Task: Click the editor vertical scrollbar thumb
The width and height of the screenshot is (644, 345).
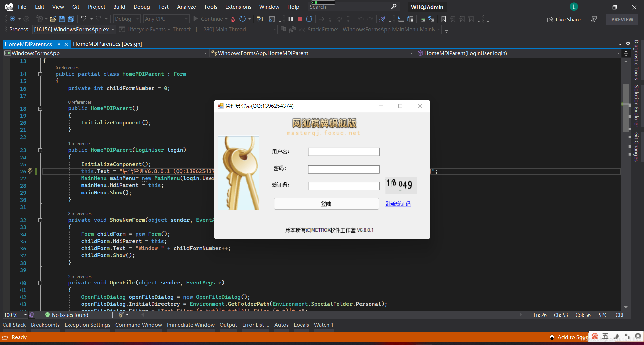Action: click(x=626, y=107)
